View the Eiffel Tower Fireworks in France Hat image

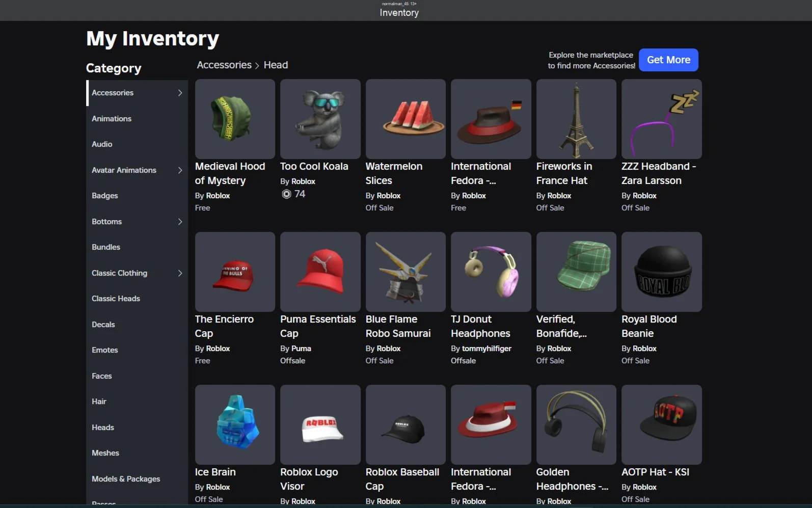tap(576, 119)
